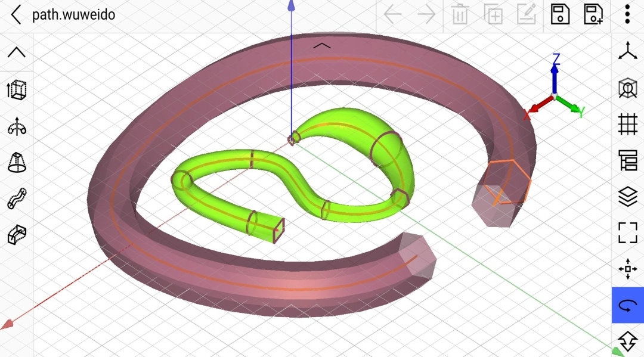The height and width of the screenshot is (357, 644).
Task: Select the profile-on-path sweep tool
Action: (17, 235)
